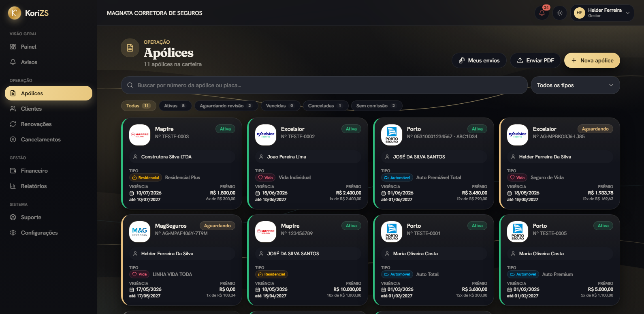Click the KoriZS logo icon
This screenshot has height=314, width=644.
(15, 13)
